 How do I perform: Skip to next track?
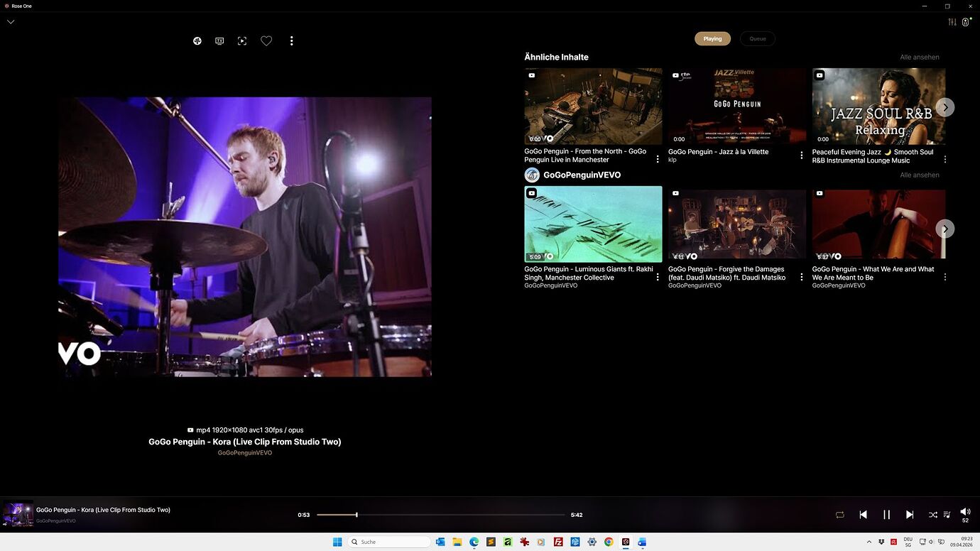point(910,515)
